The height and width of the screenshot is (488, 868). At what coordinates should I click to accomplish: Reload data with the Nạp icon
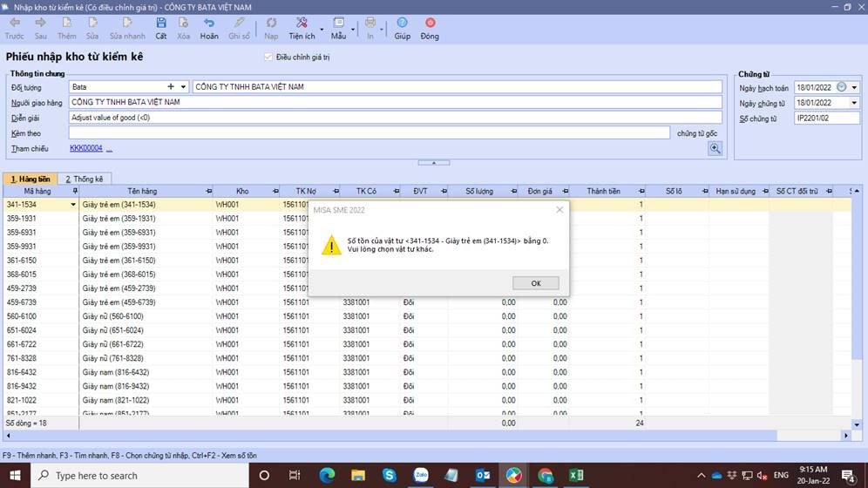[271, 23]
